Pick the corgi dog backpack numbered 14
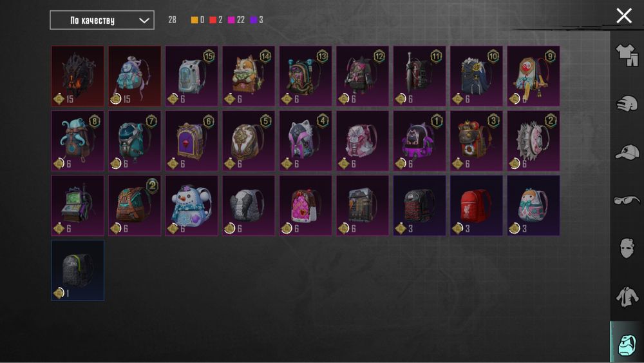The width and height of the screenshot is (644, 363). click(249, 76)
